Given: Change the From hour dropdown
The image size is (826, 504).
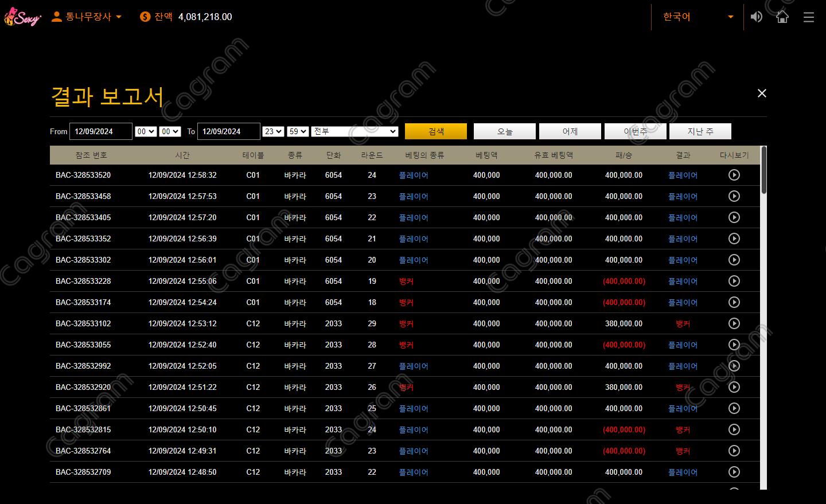Looking at the screenshot, I should tap(146, 131).
